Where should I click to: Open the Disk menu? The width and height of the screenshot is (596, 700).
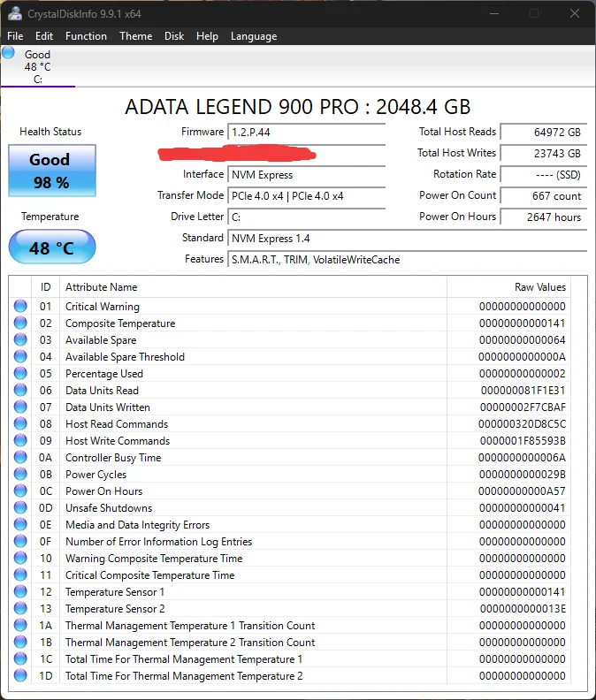tap(174, 36)
